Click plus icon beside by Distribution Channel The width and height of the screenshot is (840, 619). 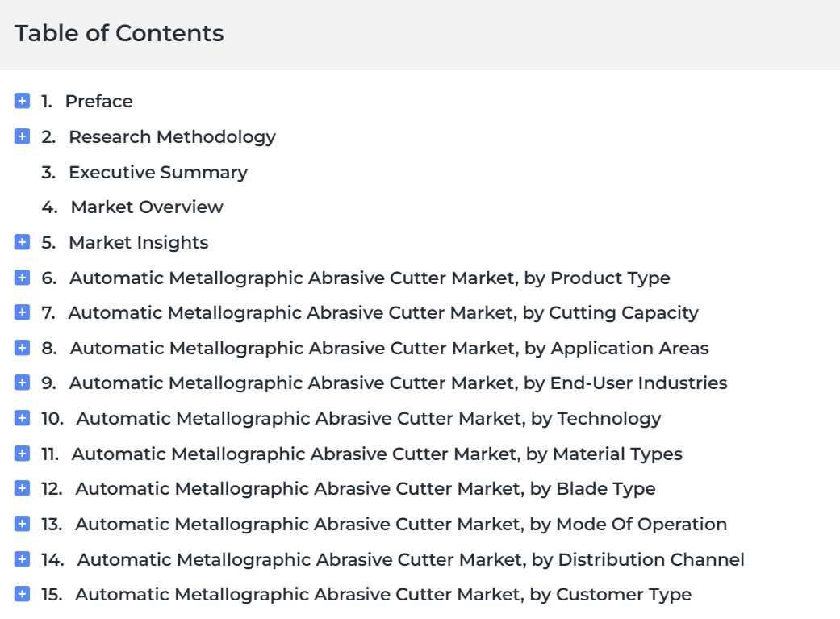point(22,558)
